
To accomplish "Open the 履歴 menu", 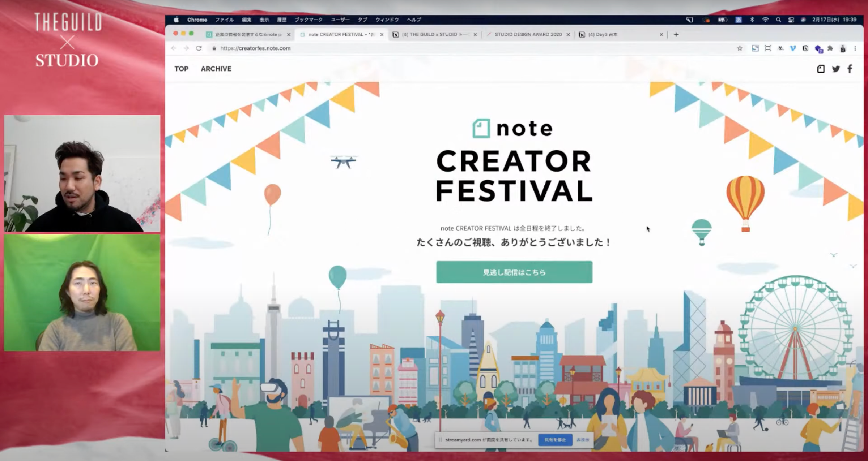I will coord(282,20).
